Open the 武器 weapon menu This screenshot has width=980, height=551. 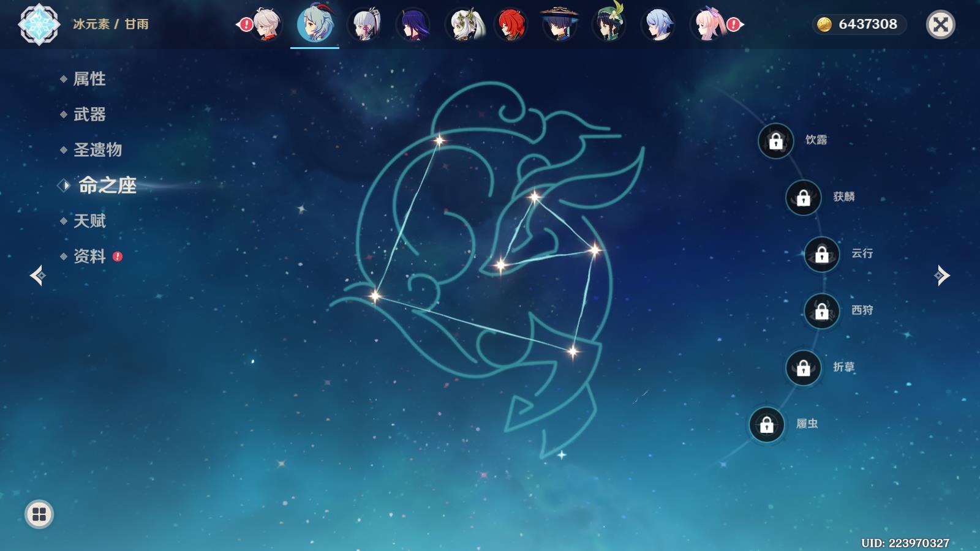(89, 114)
